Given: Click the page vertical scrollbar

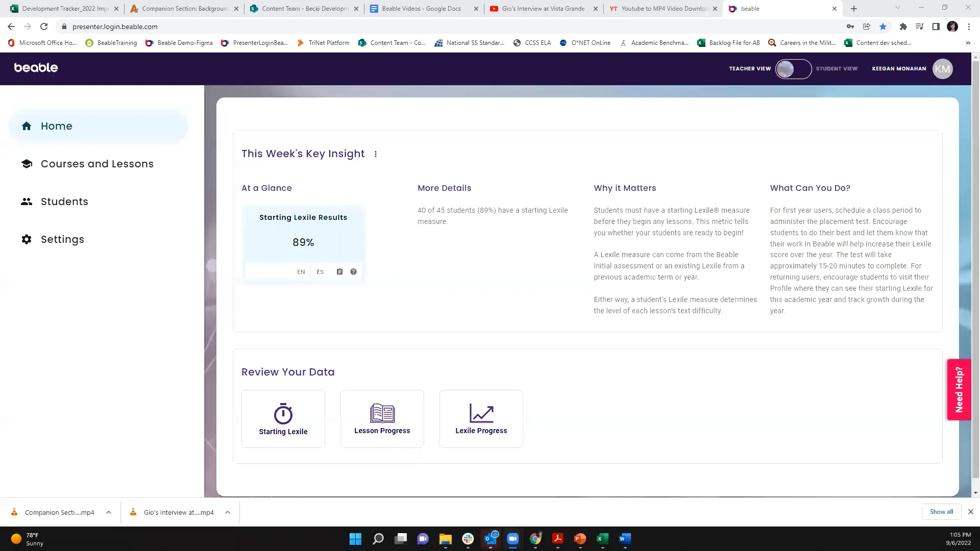Looking at the screenshot, I should (975, 270).
